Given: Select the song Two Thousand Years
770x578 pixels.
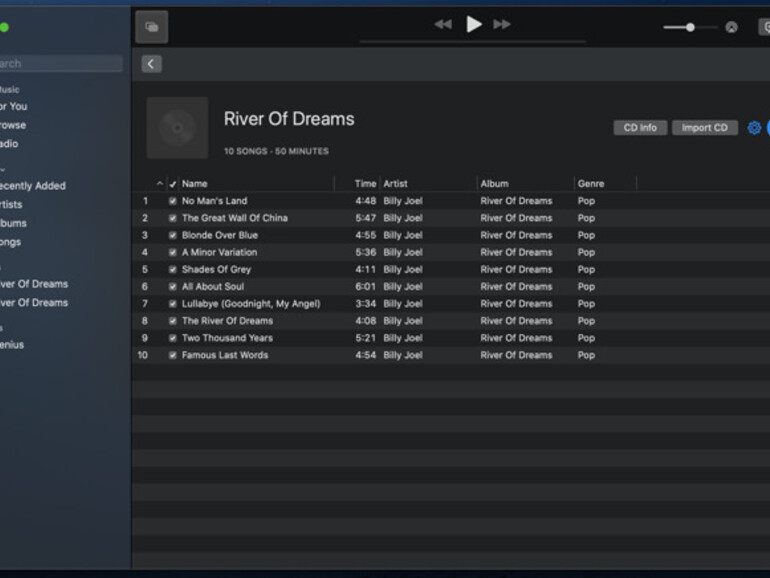Looking at the screenshot, I should (227, 338).
